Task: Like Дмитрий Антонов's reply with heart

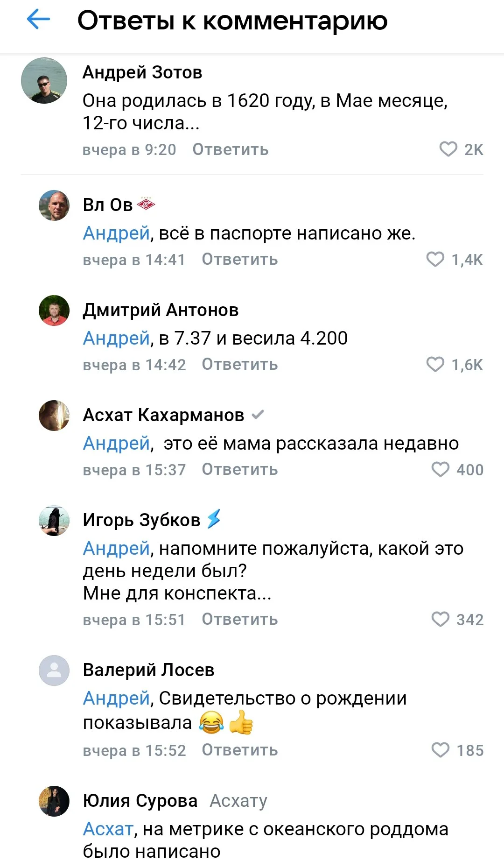Action: [x=435, y=364]
